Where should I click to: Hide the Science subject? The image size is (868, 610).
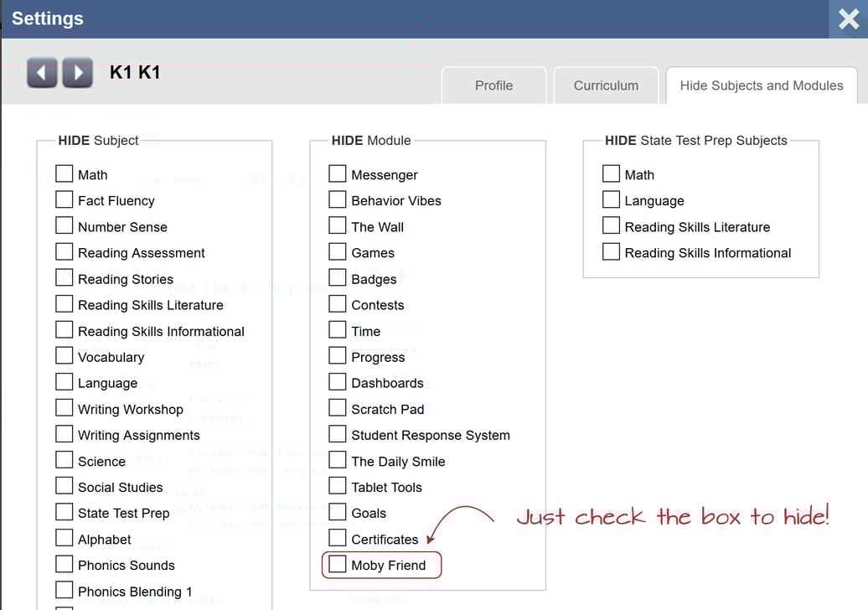tap(65, 460)
